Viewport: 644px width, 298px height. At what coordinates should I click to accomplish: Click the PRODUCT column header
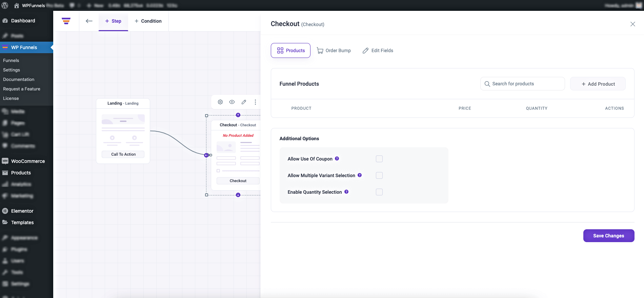(x=301, y=108)
